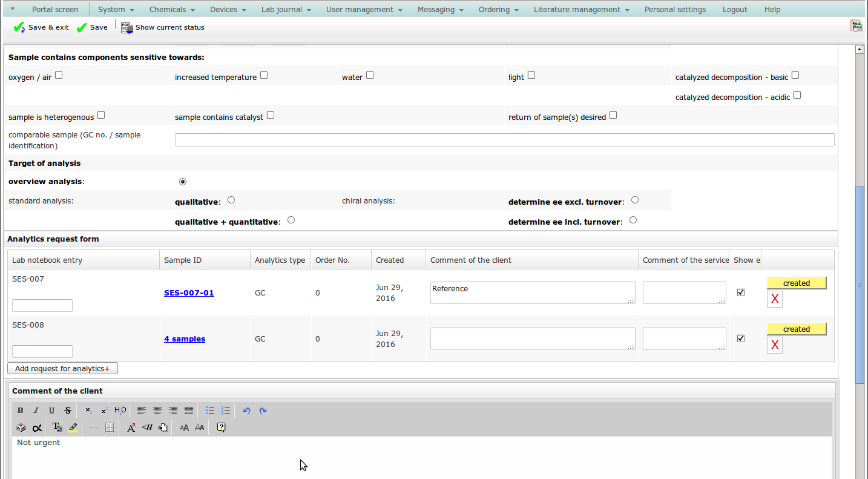Image resolution: width=868 pixels, height=479 pixels.
Task: Expand the Literature management dropdown
Action: (x=581, y=10)
